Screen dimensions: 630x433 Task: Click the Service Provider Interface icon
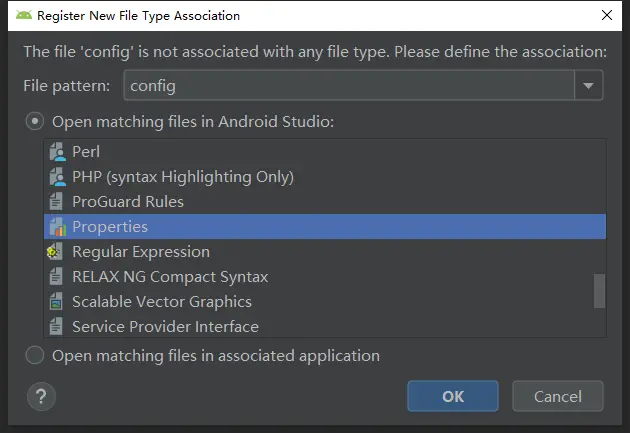[56, 327]
